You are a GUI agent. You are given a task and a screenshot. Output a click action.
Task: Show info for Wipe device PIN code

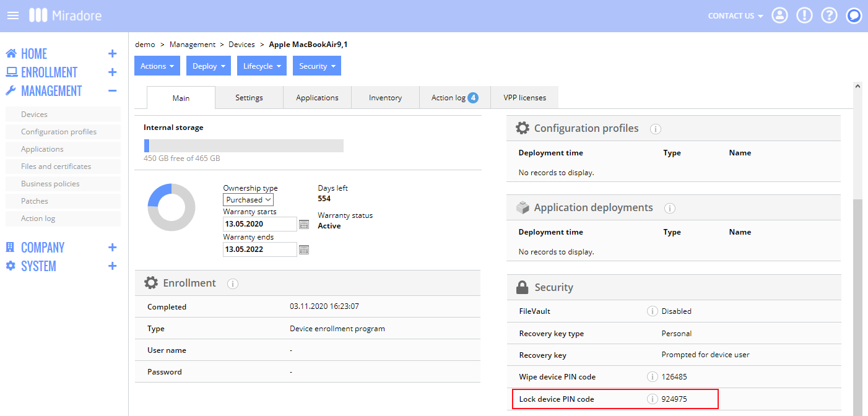click(652, 377)
